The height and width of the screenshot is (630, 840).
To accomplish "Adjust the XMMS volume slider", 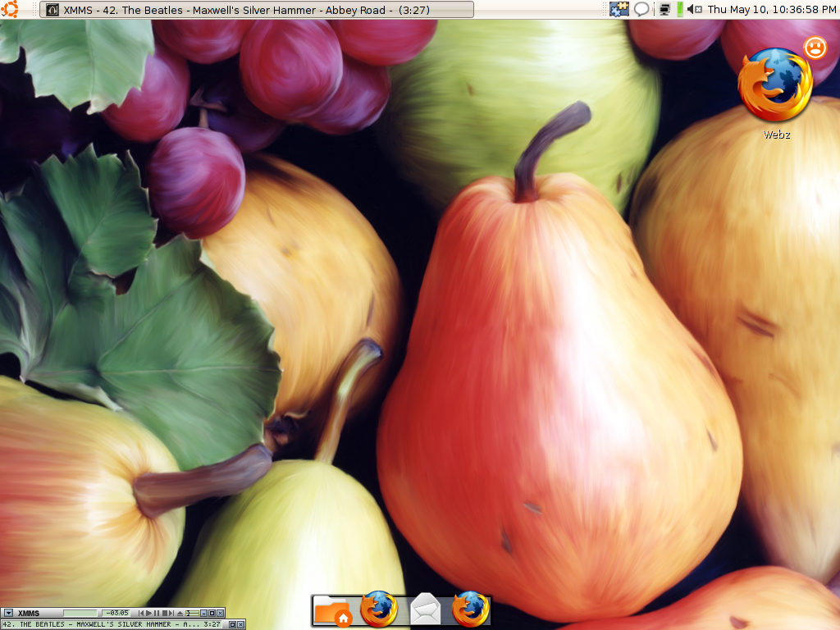I will 192,613.
